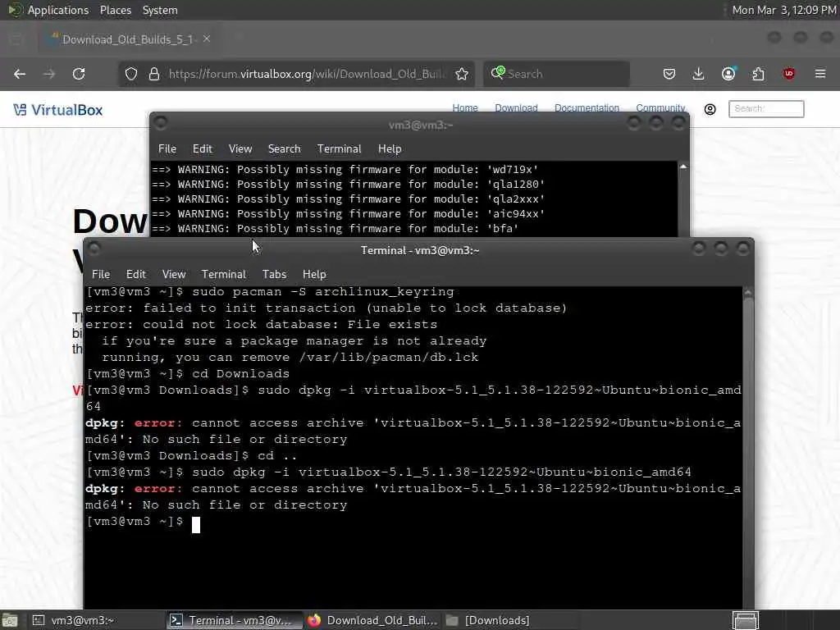840x630 pixels.
Task: Open System menu in top panel
Action: tap(160, 10)
